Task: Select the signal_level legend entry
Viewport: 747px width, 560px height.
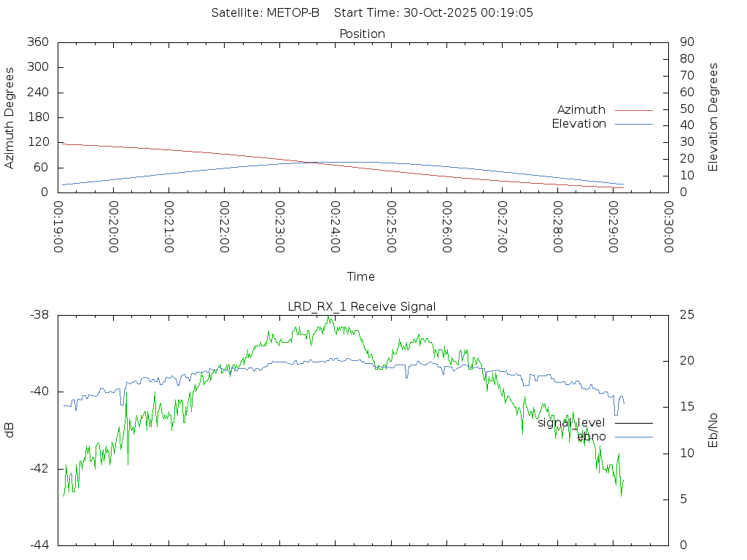Action: pos(571,423)
